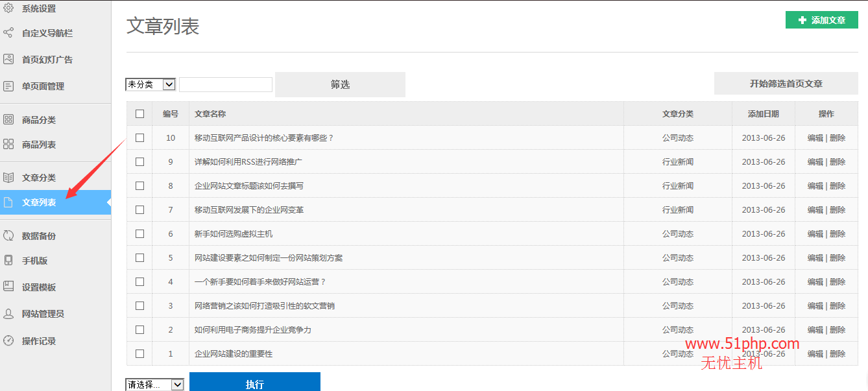Open 数据备份 menu item

coord(39,236)
